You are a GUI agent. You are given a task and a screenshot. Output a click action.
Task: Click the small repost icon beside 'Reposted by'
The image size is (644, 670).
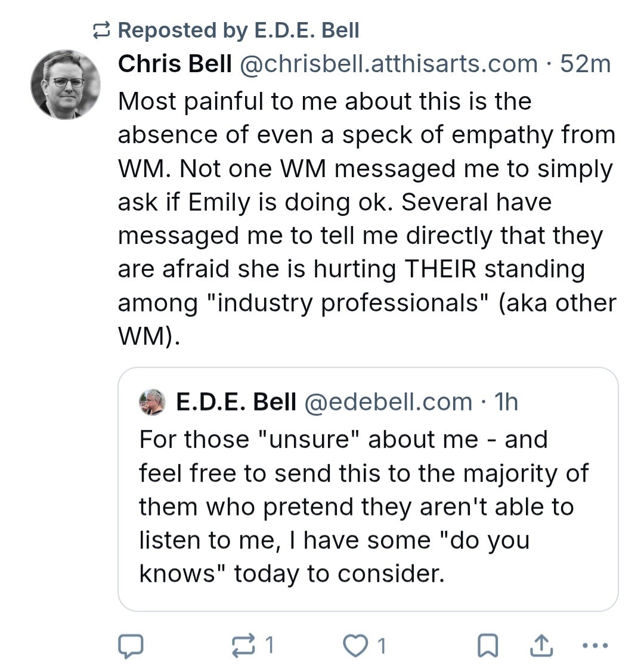103,30
